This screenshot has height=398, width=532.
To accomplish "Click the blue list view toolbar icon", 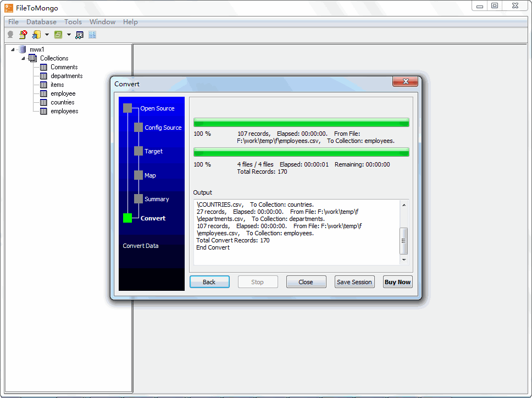I will pyautogui.click(x=92, y=35).
